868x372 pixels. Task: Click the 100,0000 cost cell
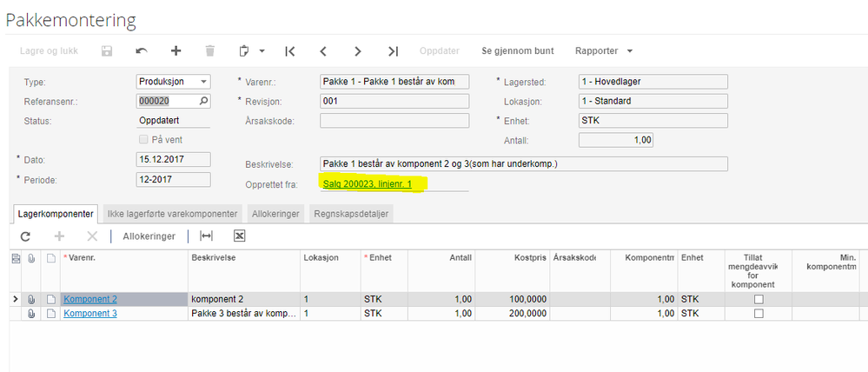tap(513, 300)
